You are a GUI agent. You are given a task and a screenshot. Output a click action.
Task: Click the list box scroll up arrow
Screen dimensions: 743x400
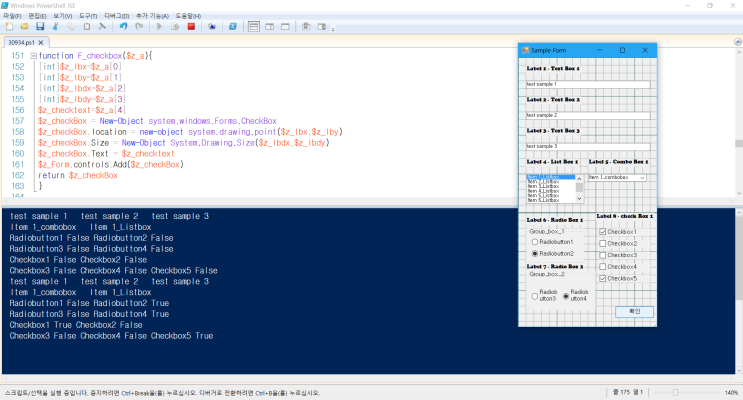tap(579, 179)
